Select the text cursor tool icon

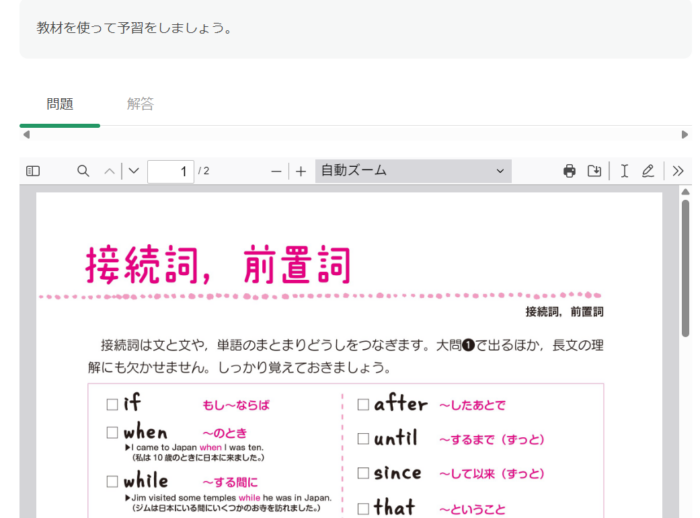[x=625, y=171]
